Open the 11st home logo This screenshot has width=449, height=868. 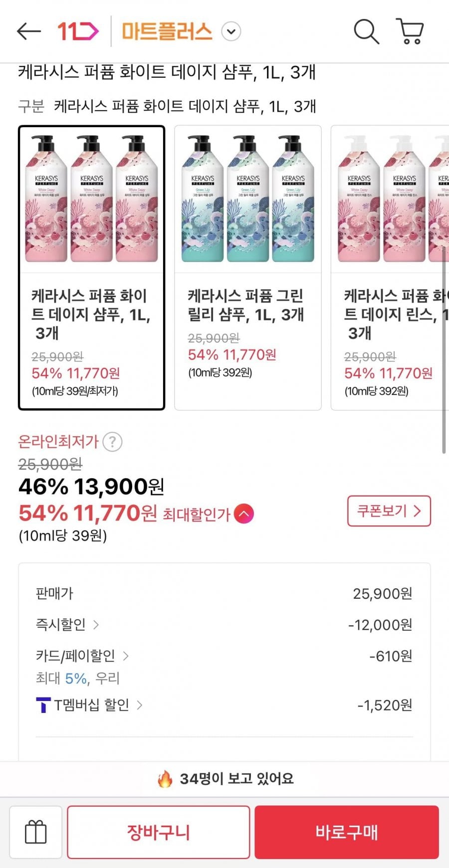(x=78, y=31)
